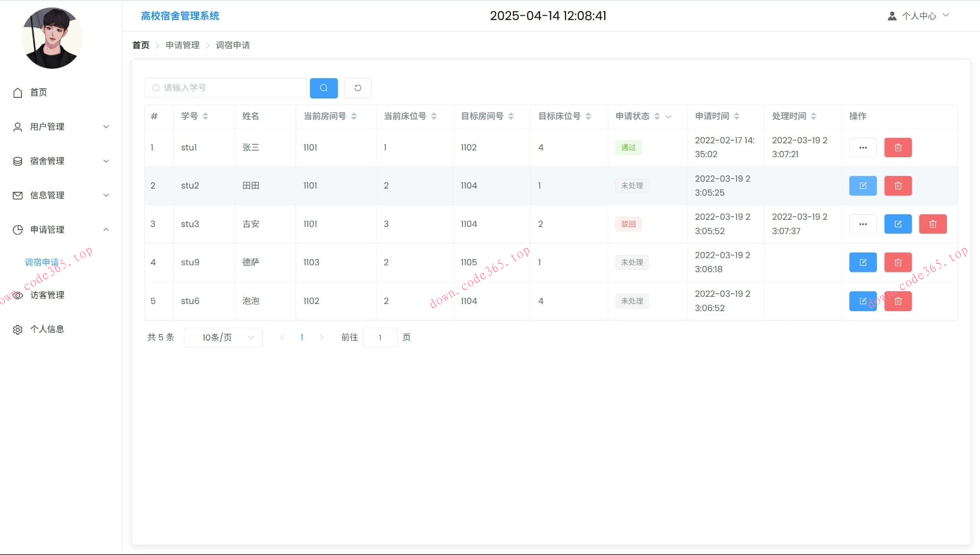This screenshot has width=980, height=555.
Task: Open 访客管理 in the sidebar
Action: tap(47, 295)
